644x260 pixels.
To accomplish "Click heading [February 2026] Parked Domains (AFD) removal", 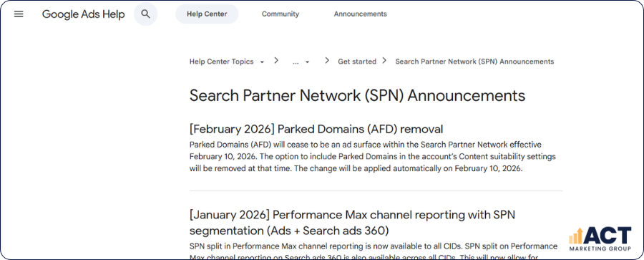I will (x=316, y=129).
